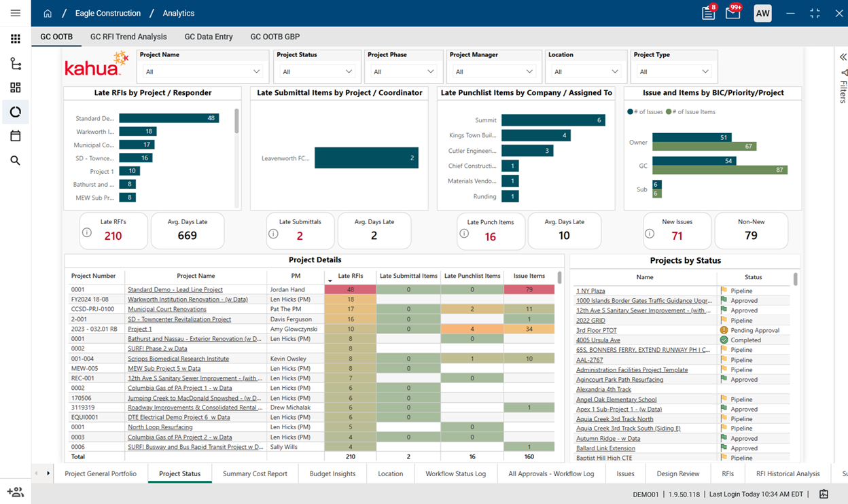This screenshot has width=848, height=504.
Task: Click the info icon beside Late RFI's
Action: pos(87,233)
